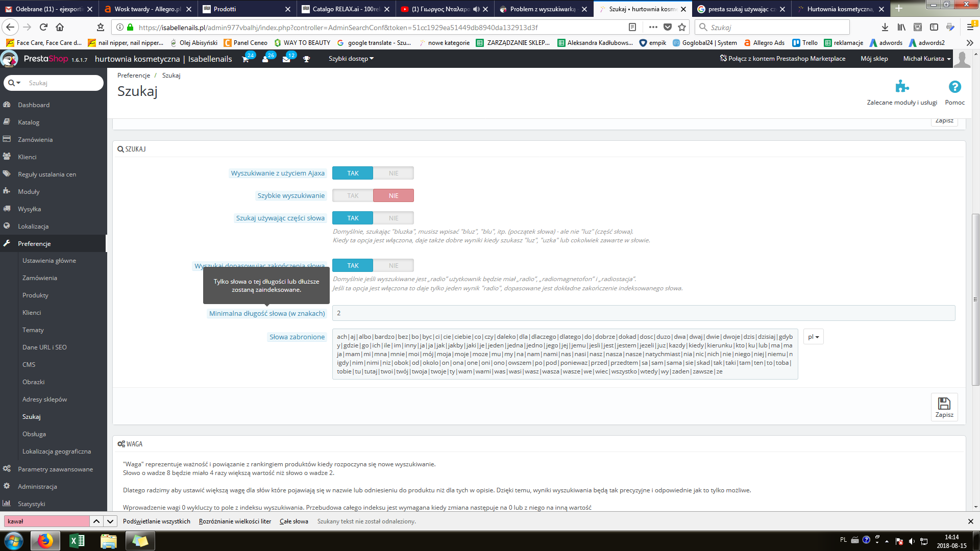Go to Firefox home page icon
Screen dimensions: 980x551
pos(60,27)
